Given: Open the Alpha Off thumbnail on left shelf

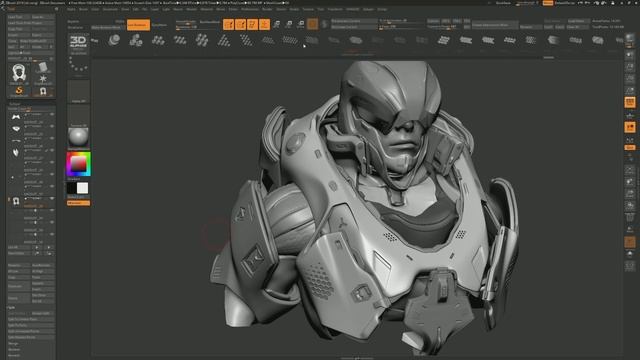Looking at the screenshot, I should (x=78, y=91).
